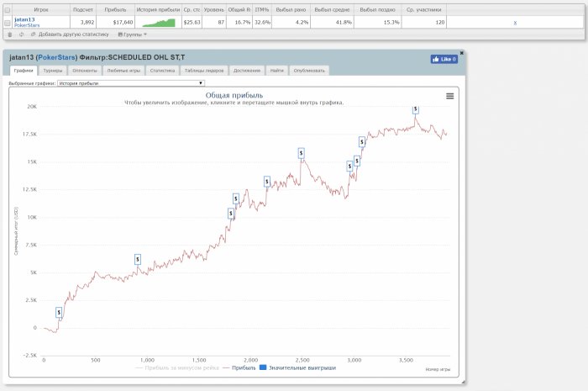588x391 pixels.
Task: Sort by История прибыли column header
Action: pyautogui.click(x=158, y=10)
